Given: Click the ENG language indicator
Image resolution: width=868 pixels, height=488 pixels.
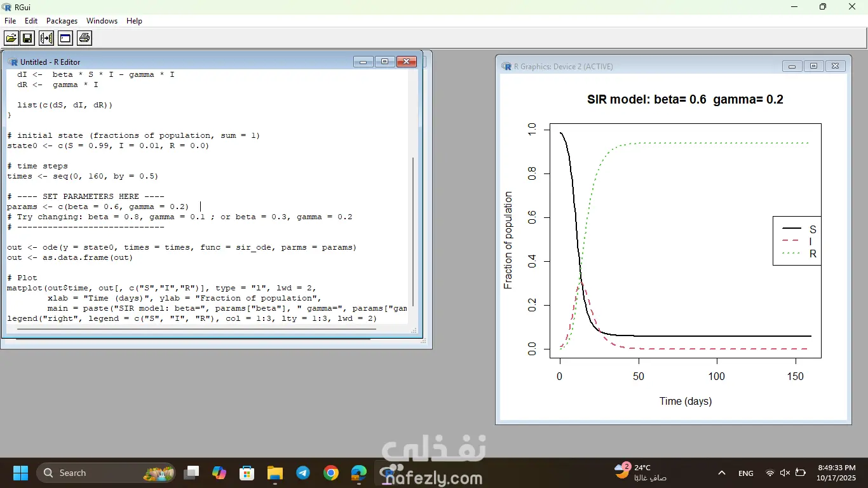Looking at the screenshot, I should pyautogui.click(x=746, y=473).
